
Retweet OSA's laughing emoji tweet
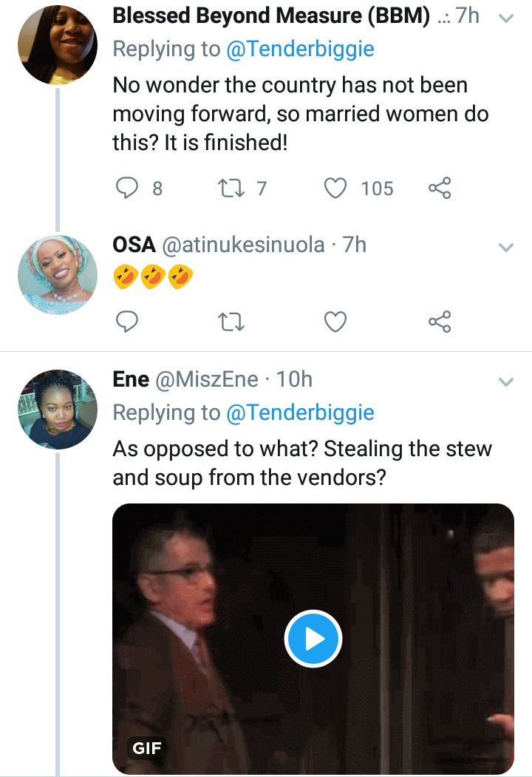click(231, 321)
